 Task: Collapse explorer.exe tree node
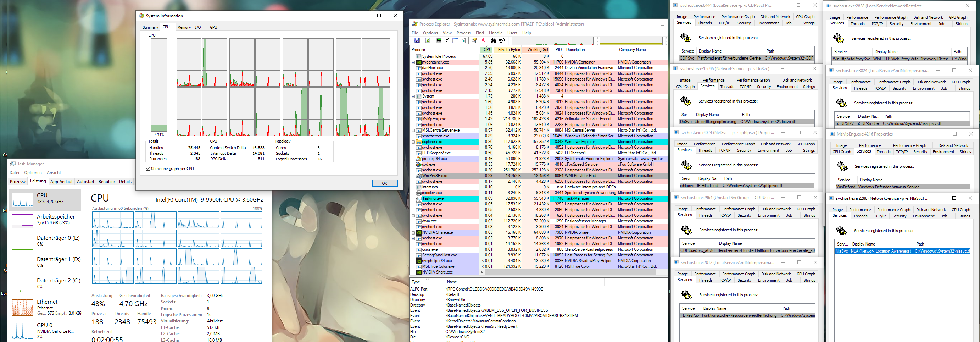click(413, 142)
